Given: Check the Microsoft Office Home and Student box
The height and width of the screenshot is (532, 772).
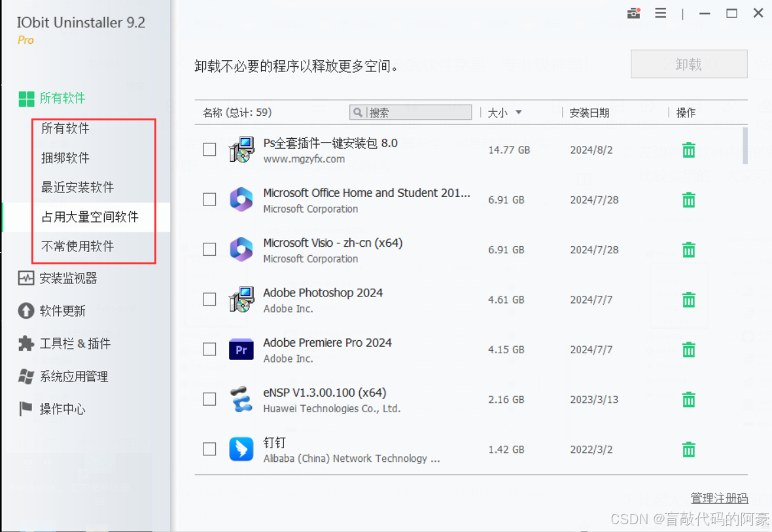Looking at the screenshot, I should coord(209,200).
